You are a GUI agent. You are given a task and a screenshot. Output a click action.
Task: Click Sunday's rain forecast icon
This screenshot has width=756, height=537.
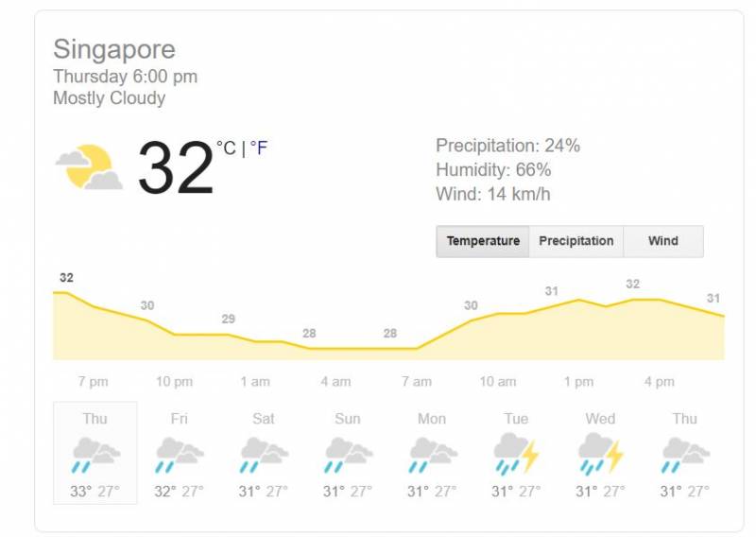coord(348,455)
